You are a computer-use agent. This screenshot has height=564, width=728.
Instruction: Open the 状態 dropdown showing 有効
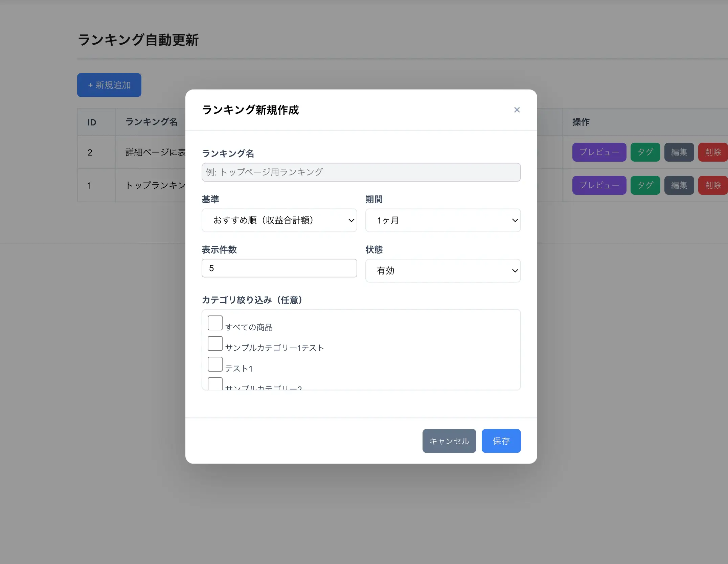[x=443, y=271]
